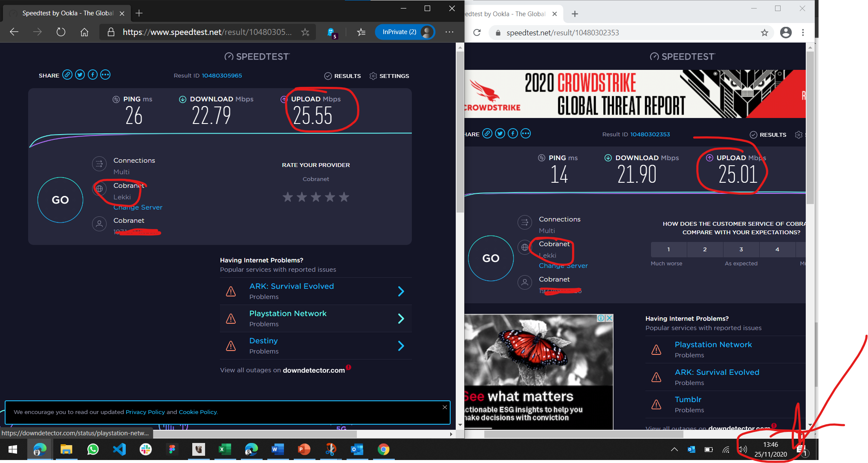Image resolution: width=868 pixels, height=463 pixels.
Task: Show hidden system tray icons arrow
Action: (x=674, y=449)
